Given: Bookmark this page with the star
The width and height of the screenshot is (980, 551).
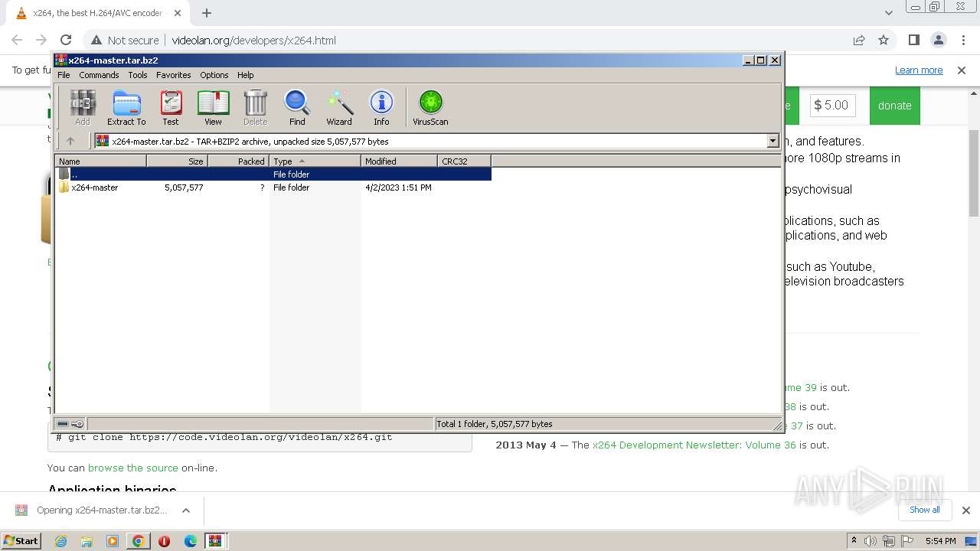Looking at the screenshot, I should 884,40.
